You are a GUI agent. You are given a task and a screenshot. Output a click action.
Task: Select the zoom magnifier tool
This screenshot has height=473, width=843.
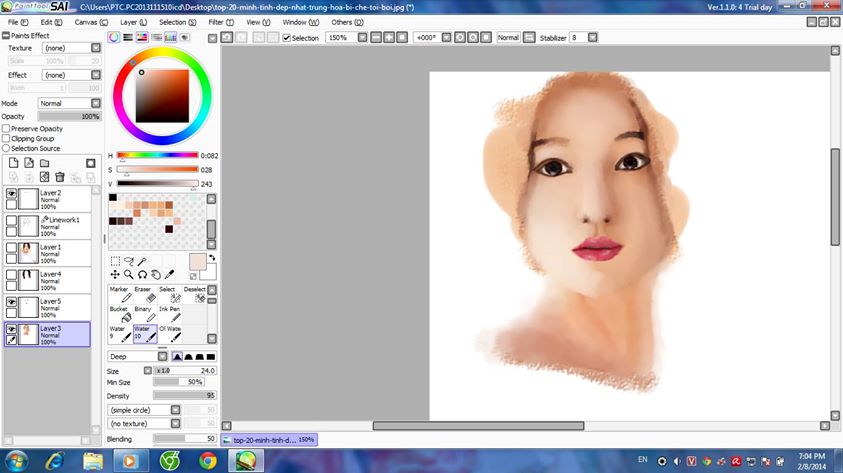click(128, 275)
